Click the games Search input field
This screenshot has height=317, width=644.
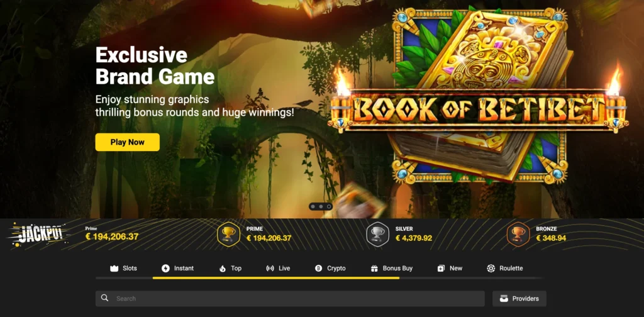pyautogui.click(x=290, y=299)
